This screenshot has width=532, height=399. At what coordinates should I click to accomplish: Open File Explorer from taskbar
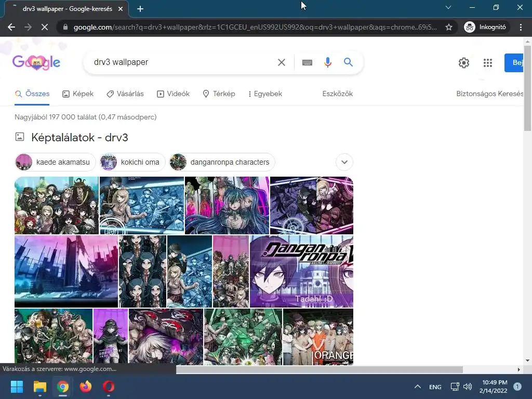pos(39,387)
